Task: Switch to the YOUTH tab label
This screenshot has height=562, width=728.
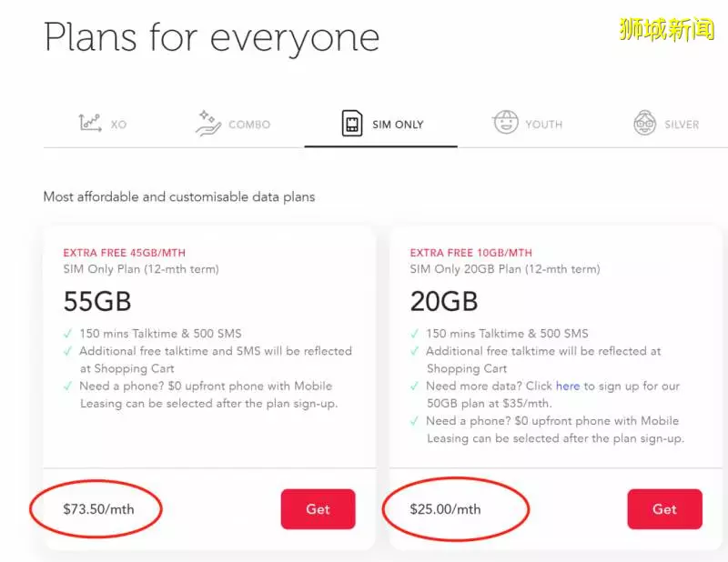Action: point(543,125)
